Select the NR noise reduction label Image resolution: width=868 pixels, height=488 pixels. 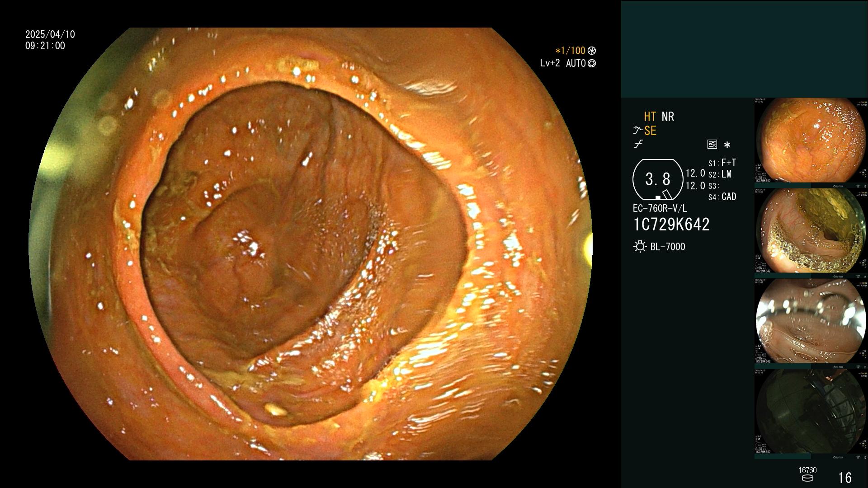coord(668,117)
